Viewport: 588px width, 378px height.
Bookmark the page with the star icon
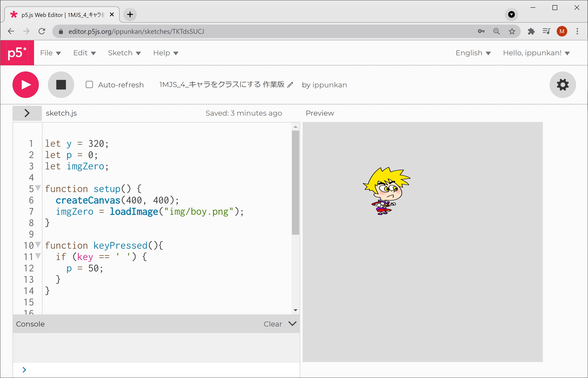(x=512, y=31)
